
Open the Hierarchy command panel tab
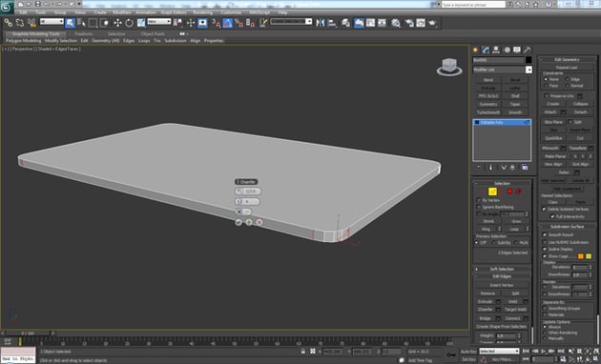(x=496, y=50)
